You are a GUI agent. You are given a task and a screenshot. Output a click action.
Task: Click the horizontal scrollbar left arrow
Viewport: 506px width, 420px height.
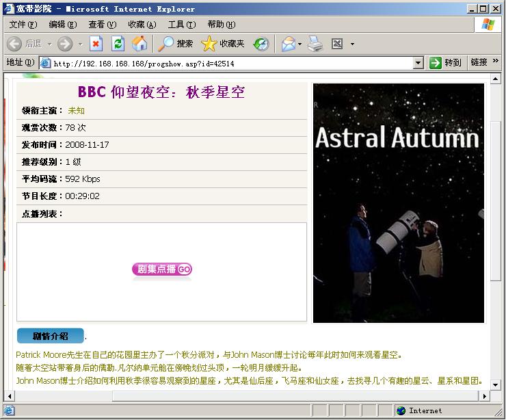coord(10,396)
